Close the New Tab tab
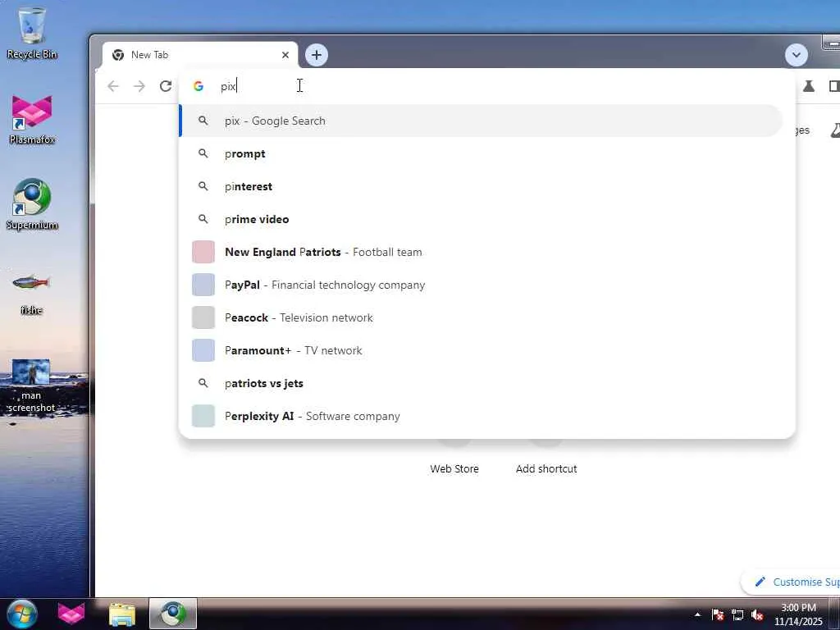Viewport: 840px width, 630px height. [285, 55]
